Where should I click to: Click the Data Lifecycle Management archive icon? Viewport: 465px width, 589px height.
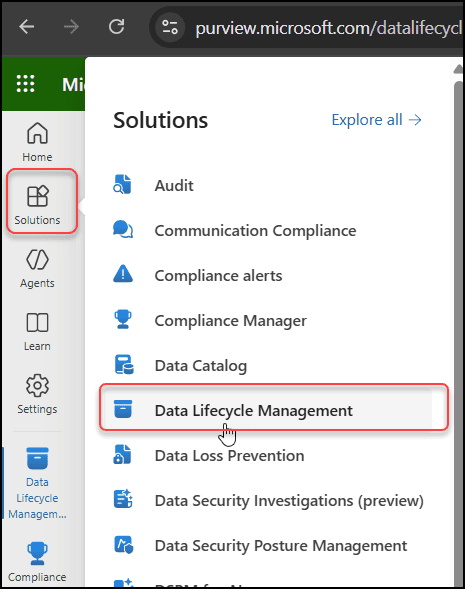point(123,409)
